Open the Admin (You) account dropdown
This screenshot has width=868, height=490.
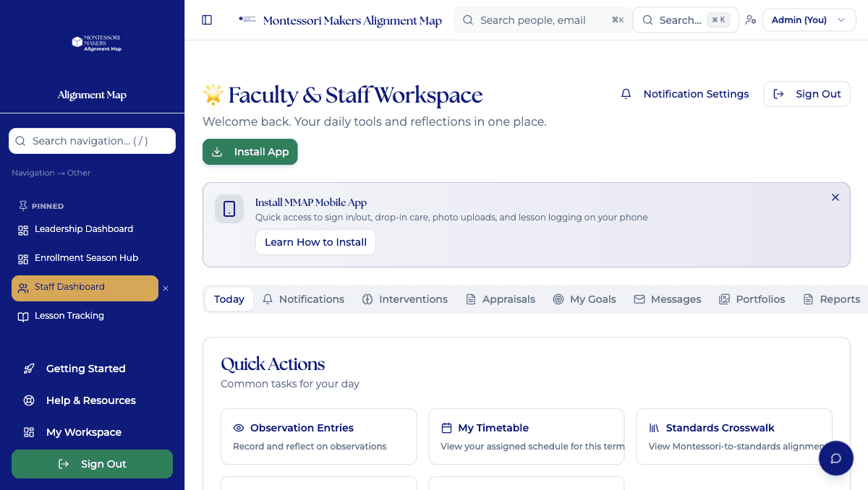[809, 20]
